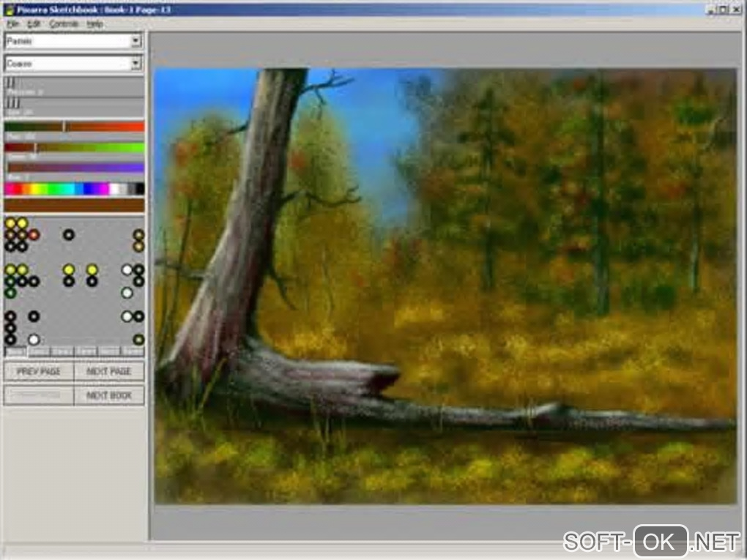Click on the autumn forest painting canvas
Screen dimensions: 747x560
[445, 285]
